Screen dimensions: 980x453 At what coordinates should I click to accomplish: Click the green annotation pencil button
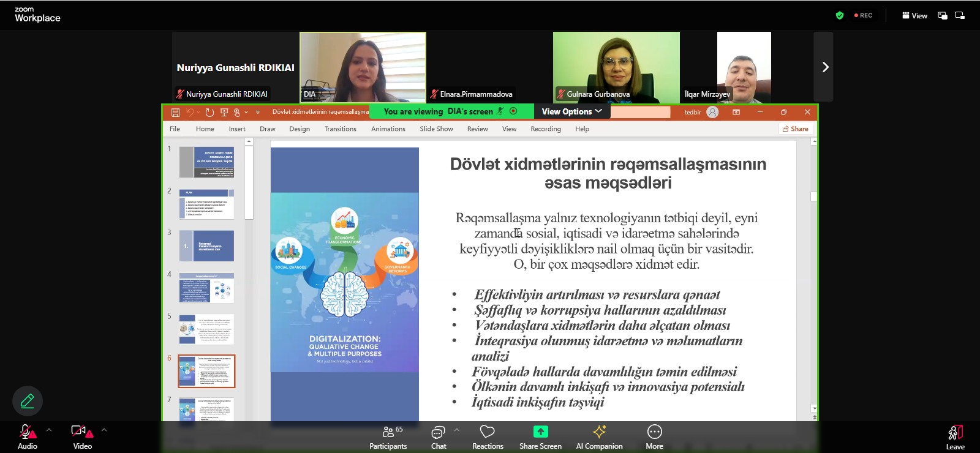tap(28, 401)
